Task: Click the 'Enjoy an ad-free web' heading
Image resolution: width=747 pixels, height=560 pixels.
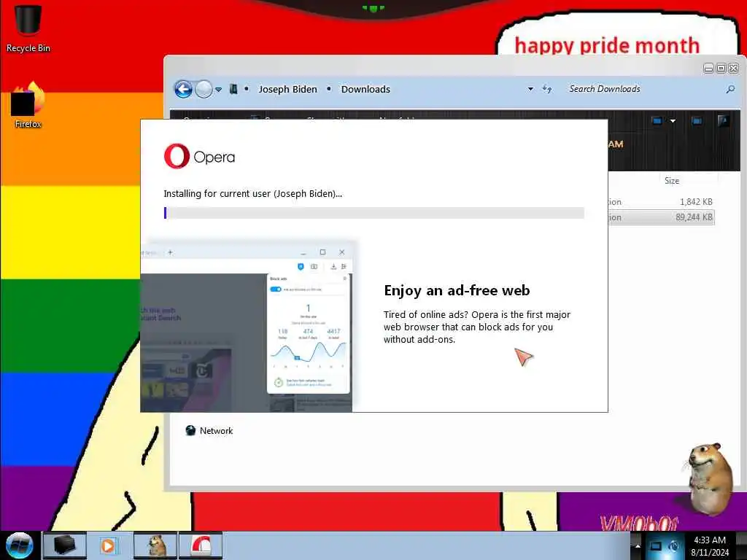Action: pyautogui.click(x=457, y=290)
